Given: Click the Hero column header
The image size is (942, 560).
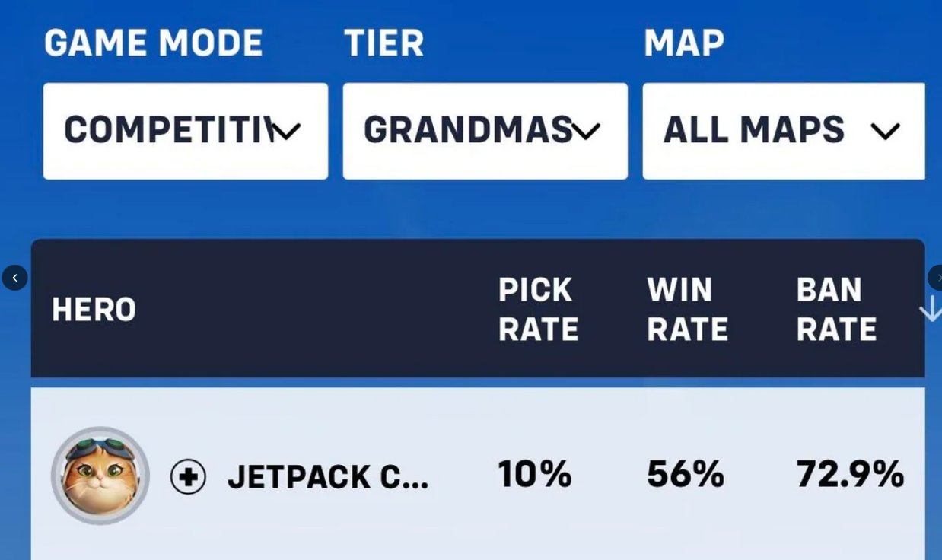Looking at the screenshot, I should [x=94, y=310].
